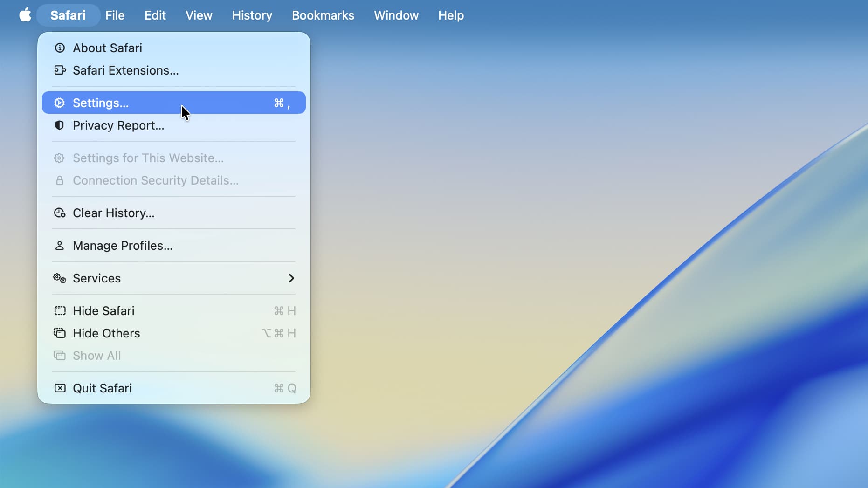Open the Apple menu logo
The image size is (868, 488).
pyautogui.click(x=25, y=15)
